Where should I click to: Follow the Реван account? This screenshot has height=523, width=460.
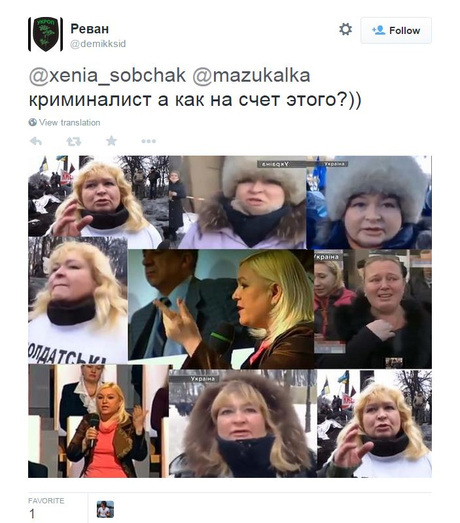coord(396,31)
